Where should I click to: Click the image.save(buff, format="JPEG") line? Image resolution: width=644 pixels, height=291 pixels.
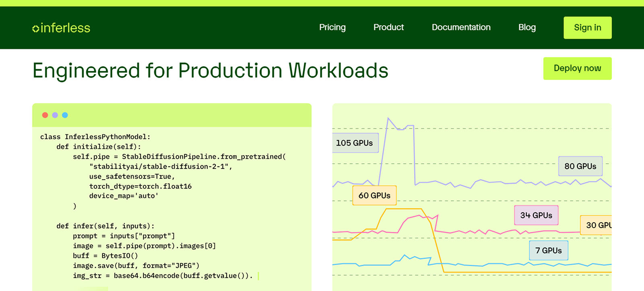[x=136, y=266]
